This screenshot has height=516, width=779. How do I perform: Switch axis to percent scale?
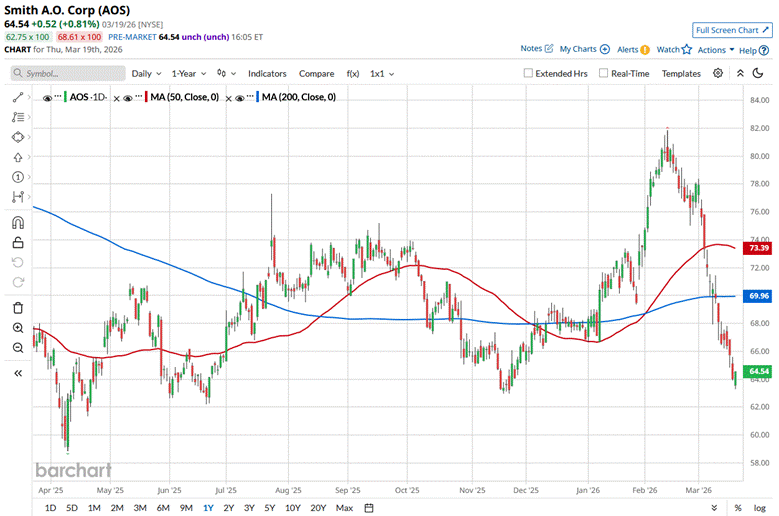738,508
